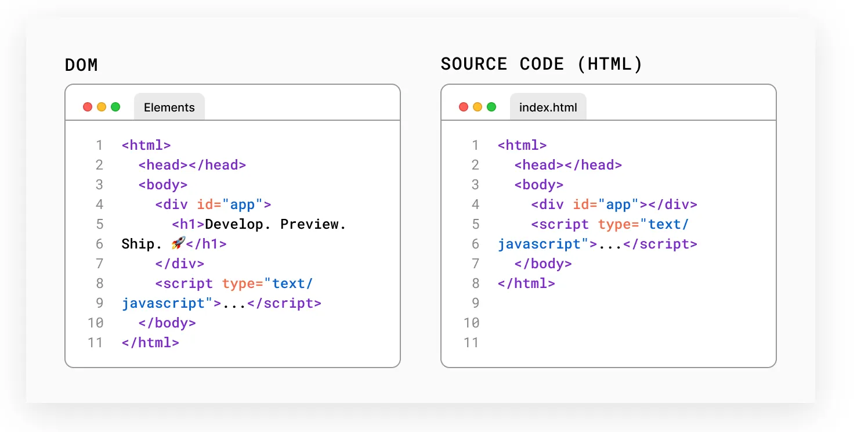
Task: Click the rocket emoji in the h1 line
Action: (179, 243)
